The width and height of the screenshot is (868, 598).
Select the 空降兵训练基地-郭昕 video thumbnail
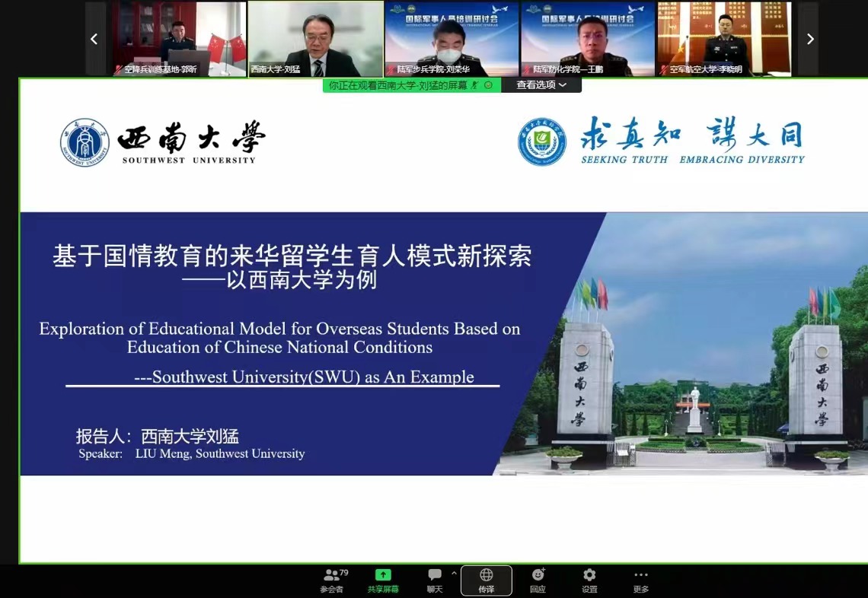[x=180, y=39]
